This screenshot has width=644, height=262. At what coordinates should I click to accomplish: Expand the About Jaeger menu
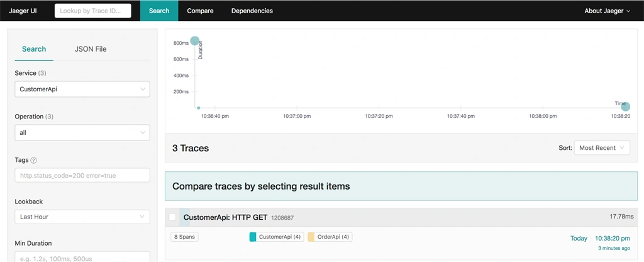(607, 11)
